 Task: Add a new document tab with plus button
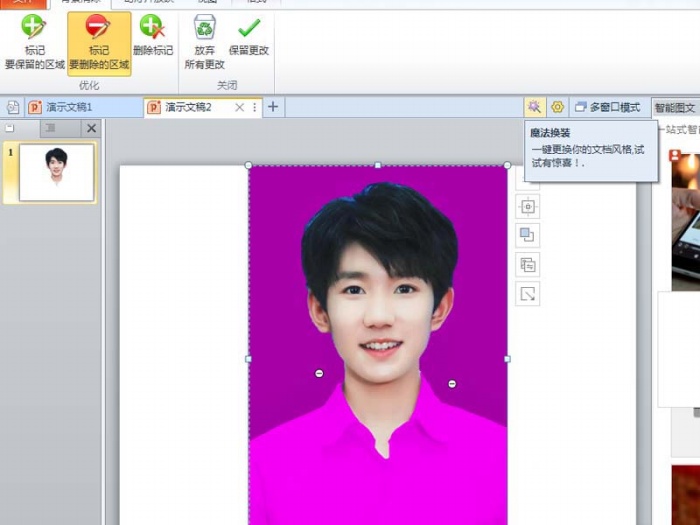273,107
